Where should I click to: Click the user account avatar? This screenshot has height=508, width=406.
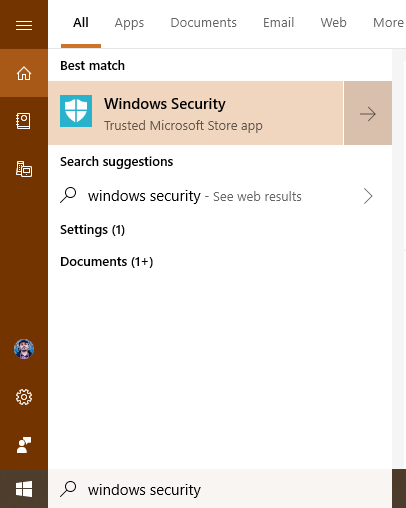coord(24,349)
